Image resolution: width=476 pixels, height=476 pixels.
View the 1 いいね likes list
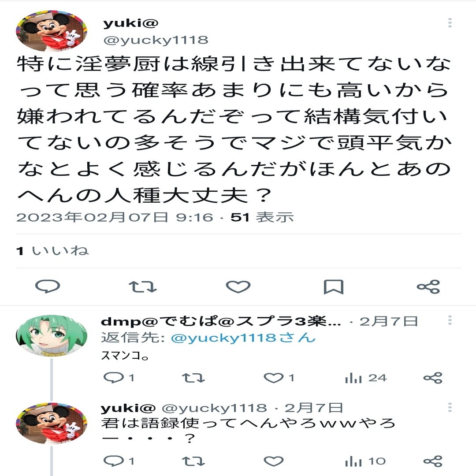[x=52, y=251]
